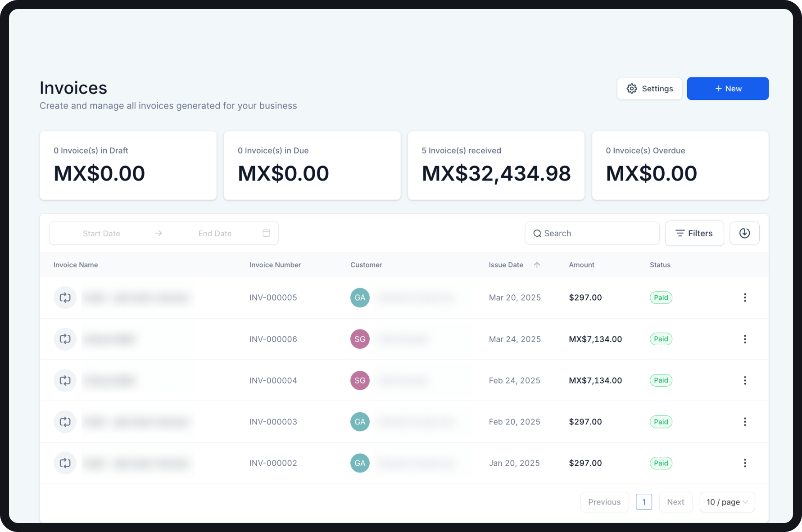Image resolution: width=802 pixels, height=532 pixels.
Task: Click SG avatar on INV-000006 row
Action: click(x=360, y=339)
